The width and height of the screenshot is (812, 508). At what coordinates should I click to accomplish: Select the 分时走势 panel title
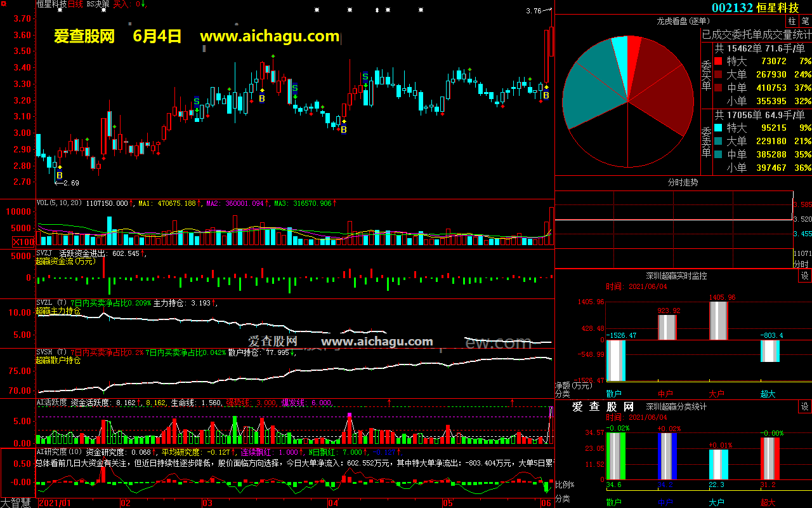coord(683,182)
